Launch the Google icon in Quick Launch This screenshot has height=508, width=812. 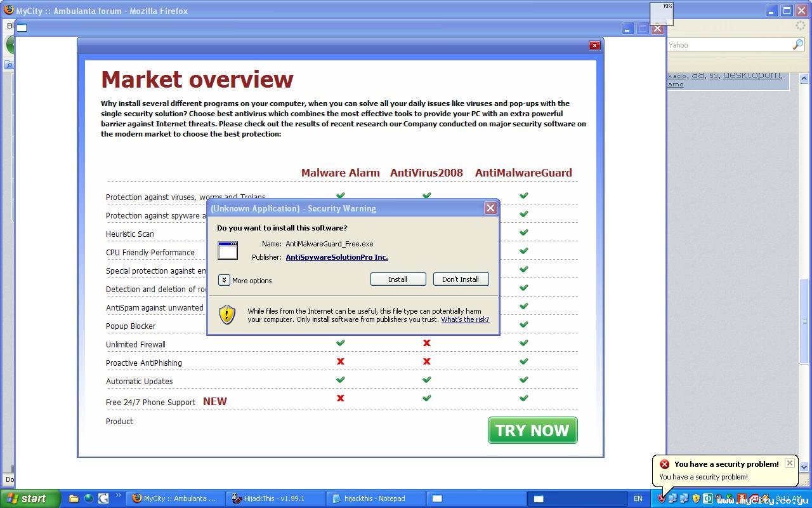(103, 498)
